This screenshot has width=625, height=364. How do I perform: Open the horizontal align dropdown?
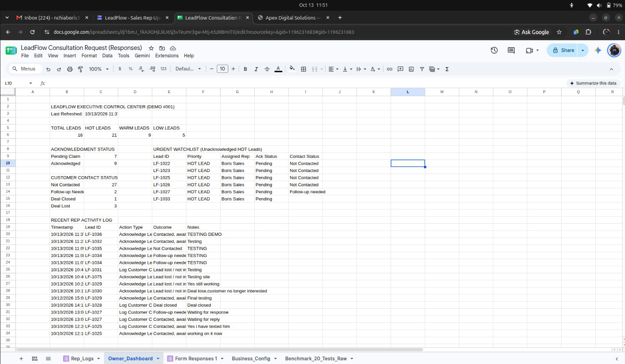pos(333,69)
